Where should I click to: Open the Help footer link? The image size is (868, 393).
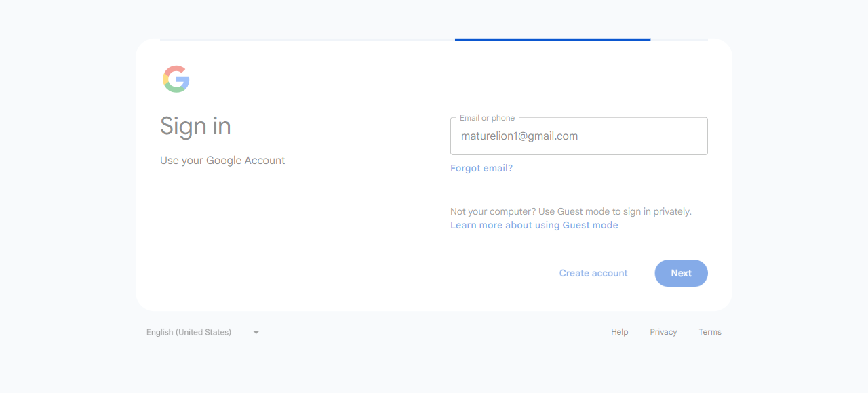click(x=620, y=332)
